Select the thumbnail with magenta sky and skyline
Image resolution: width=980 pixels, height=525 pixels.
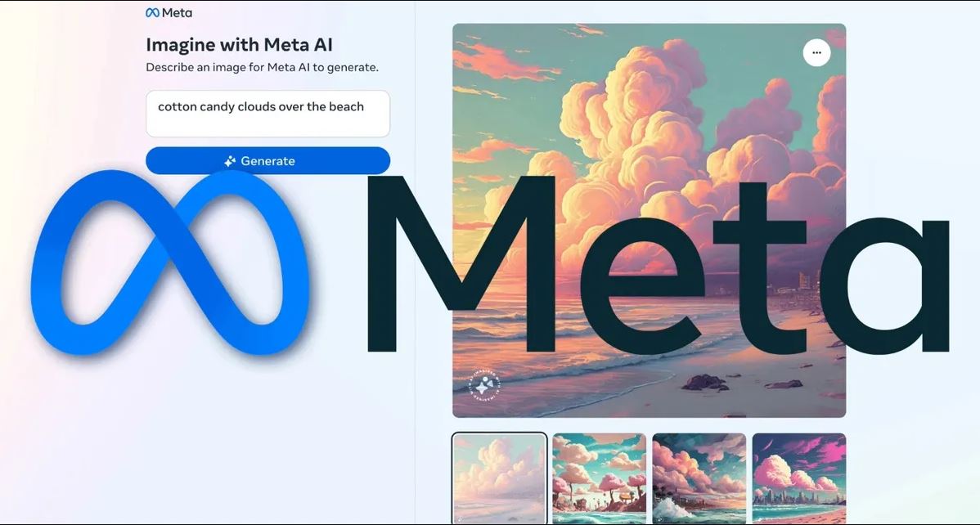point(798,478)
